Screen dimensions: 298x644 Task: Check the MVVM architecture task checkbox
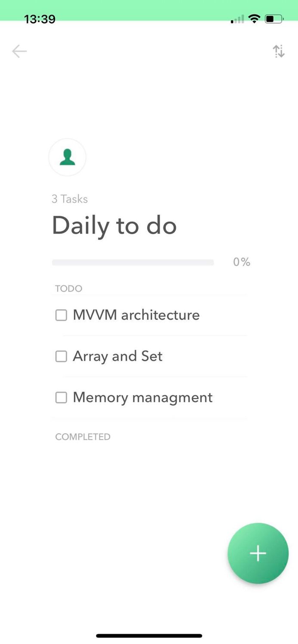click(61, 315)
